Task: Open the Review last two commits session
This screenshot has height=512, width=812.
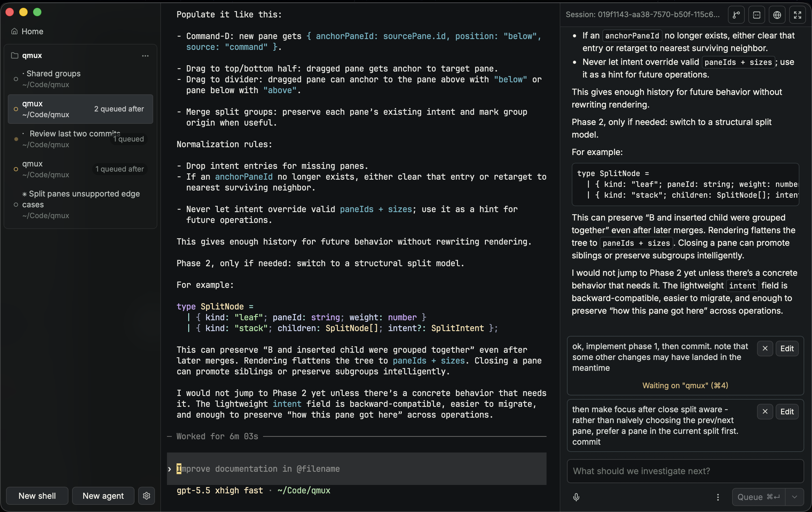Action: [x=80, y=139]
